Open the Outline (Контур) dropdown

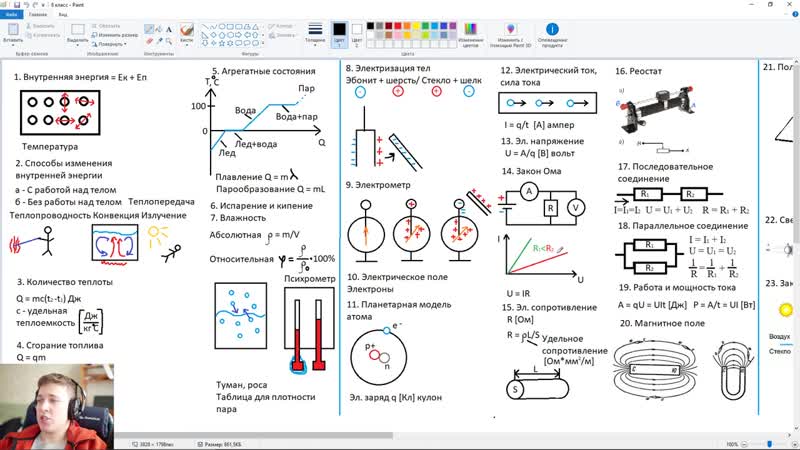[x=281, y=26]
